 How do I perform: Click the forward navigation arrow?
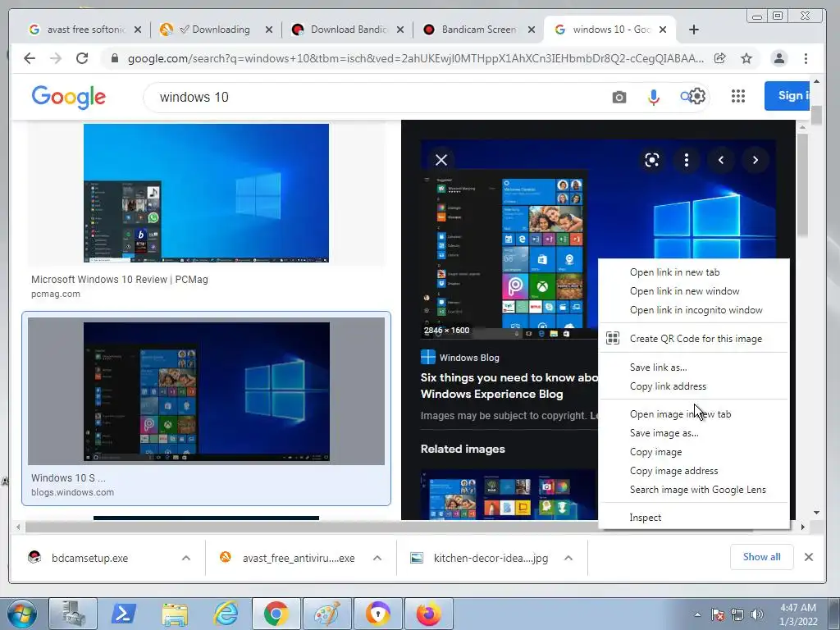tap(56, 58)
